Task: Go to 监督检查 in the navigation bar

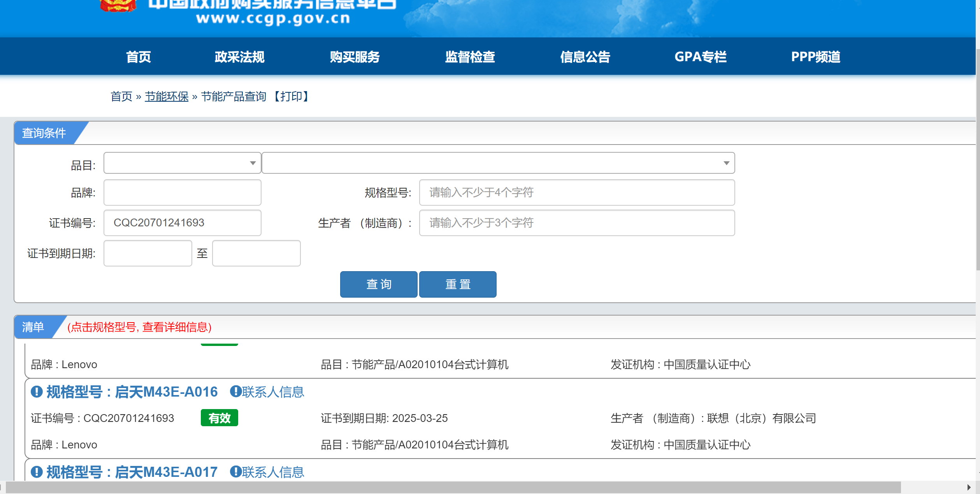Action: click(470, 57)
